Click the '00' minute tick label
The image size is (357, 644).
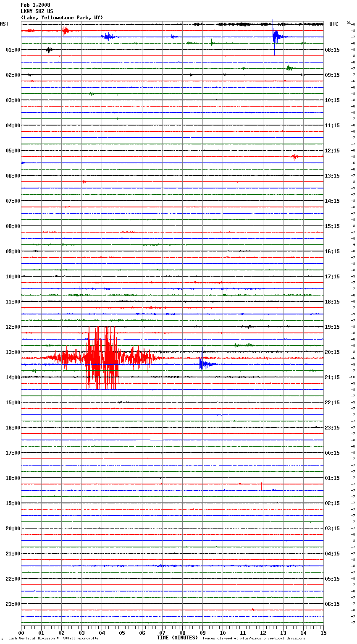click(21, 633)
